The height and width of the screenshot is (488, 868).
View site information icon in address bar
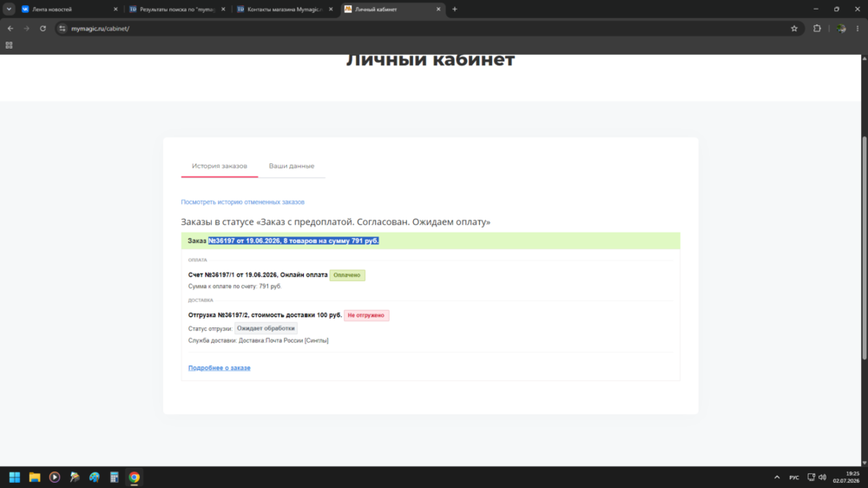click(x=62, y=29)
